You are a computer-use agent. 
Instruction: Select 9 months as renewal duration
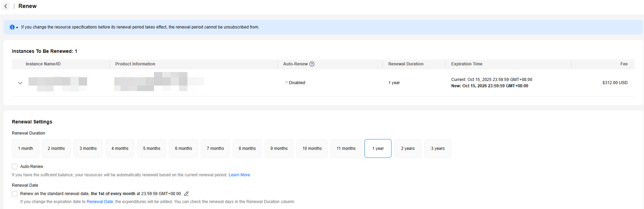(x=279, y=148)
